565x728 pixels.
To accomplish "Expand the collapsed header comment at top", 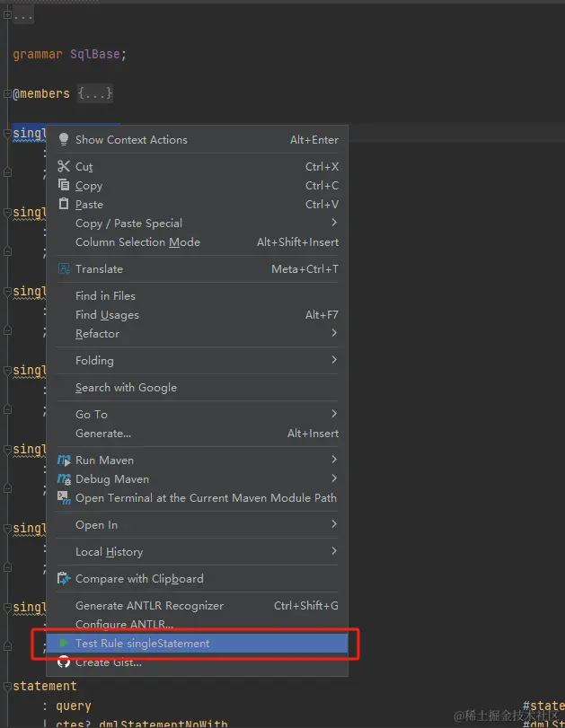I will click(x=7, y=15).
